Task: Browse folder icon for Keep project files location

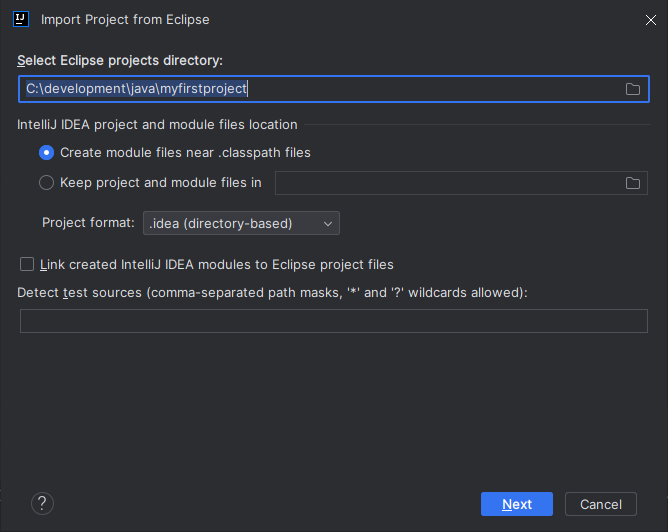Action: pyautogui.click(x=633, y=183)
